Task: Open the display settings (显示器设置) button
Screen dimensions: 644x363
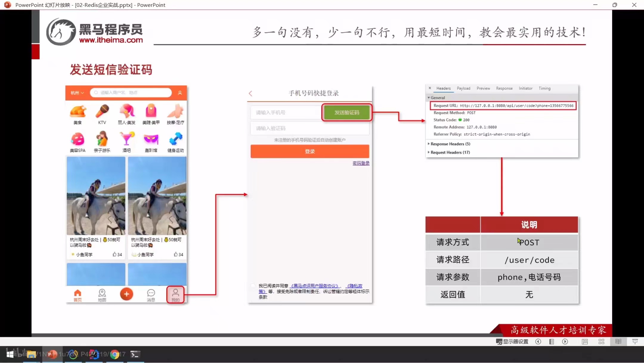Action: [512, 342]
